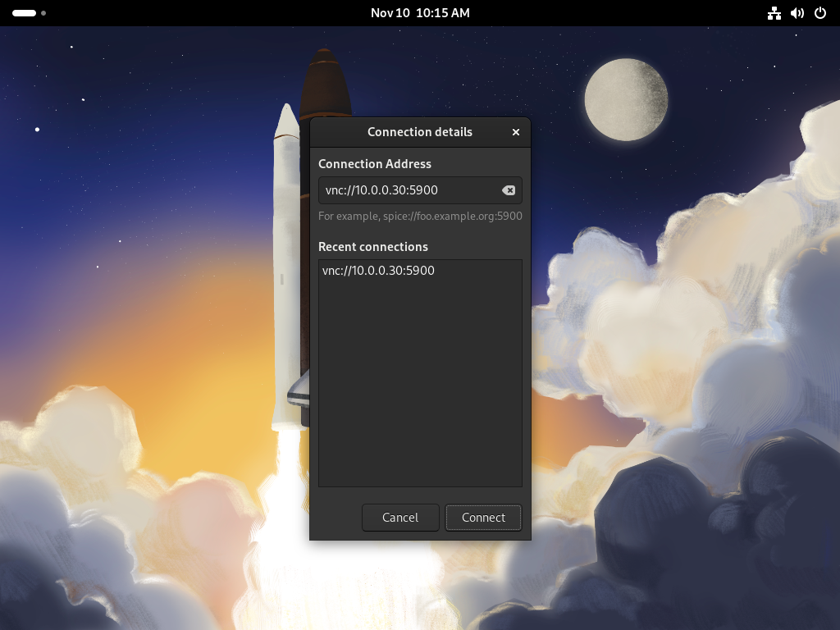Click the spice example hint text
This screenshot has width=840, height=630.
coord(421,216)
